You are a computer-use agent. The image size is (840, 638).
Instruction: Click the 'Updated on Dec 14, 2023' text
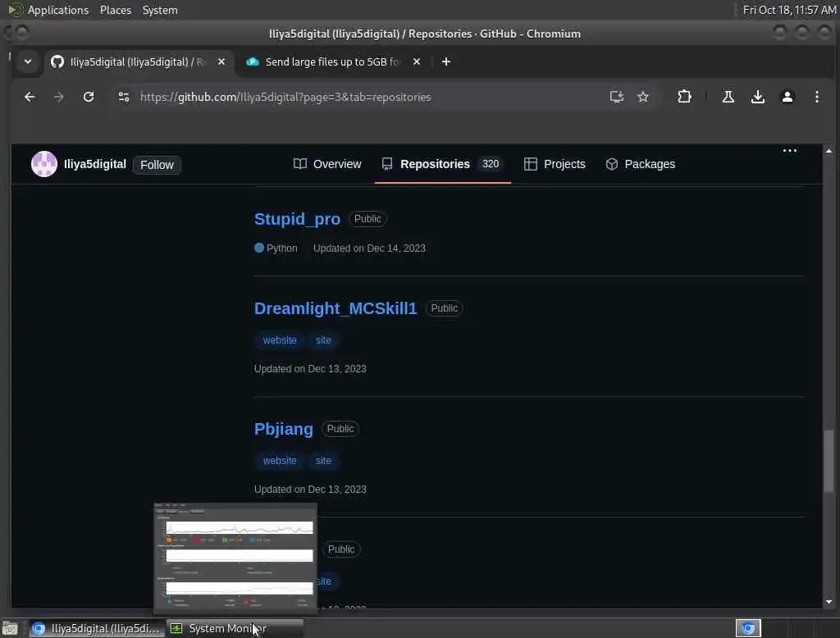369,248
